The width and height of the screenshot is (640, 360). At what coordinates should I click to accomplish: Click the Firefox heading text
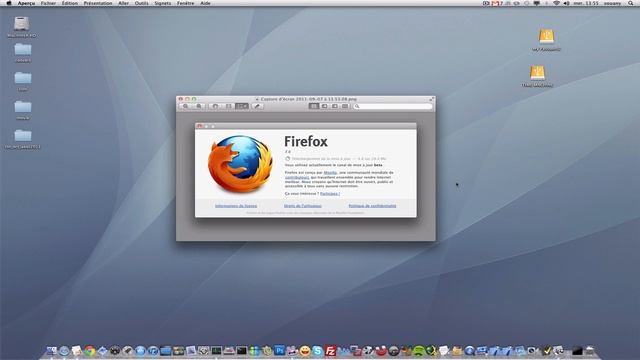pyautogui.click(x=306, y=142)
